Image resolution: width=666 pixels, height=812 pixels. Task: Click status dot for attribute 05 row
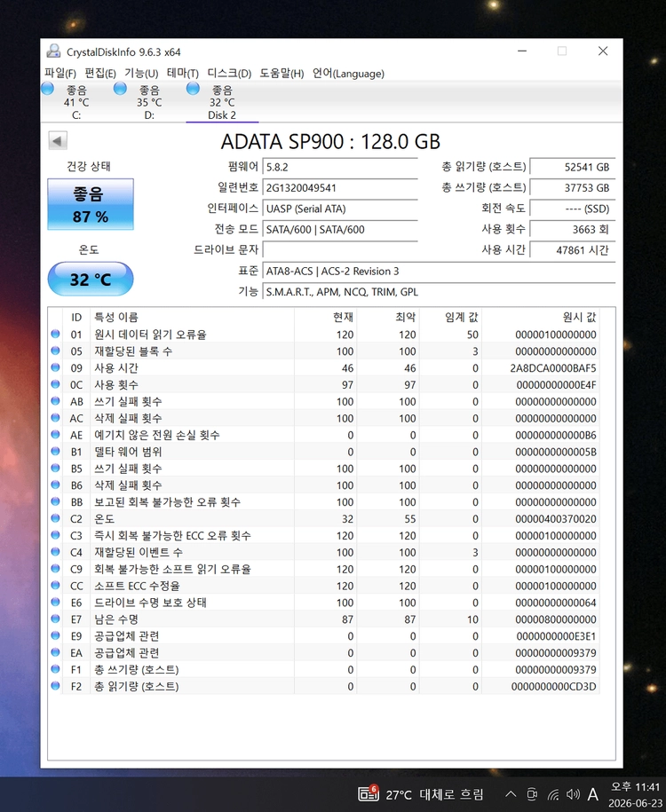[55, 351]
